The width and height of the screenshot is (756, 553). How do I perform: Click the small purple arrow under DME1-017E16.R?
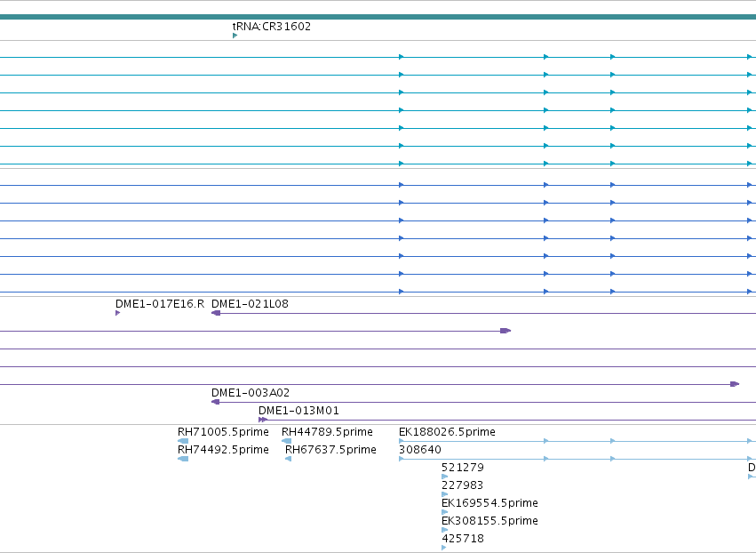(x=117, y=313)
